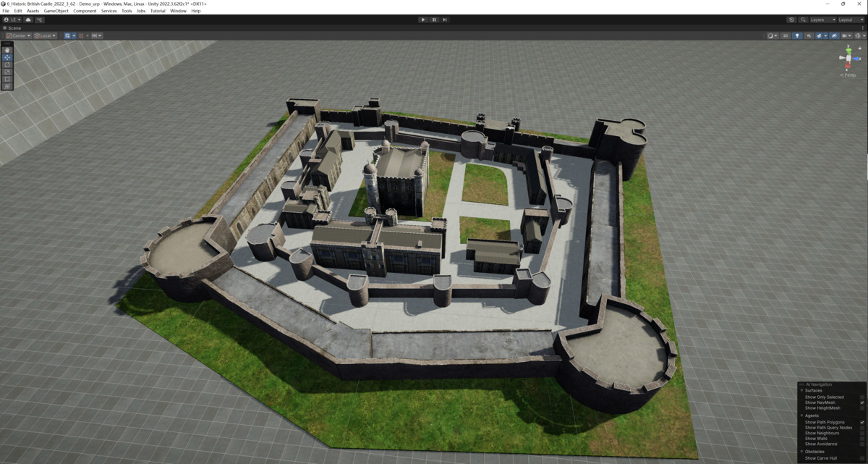The width and height of the screenshot is (868, 464).
Task: Select the Scale tool
Action: [7, 72]
